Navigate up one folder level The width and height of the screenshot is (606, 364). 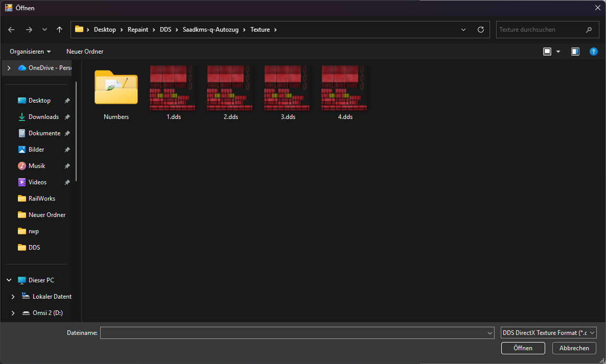[59, 30]
